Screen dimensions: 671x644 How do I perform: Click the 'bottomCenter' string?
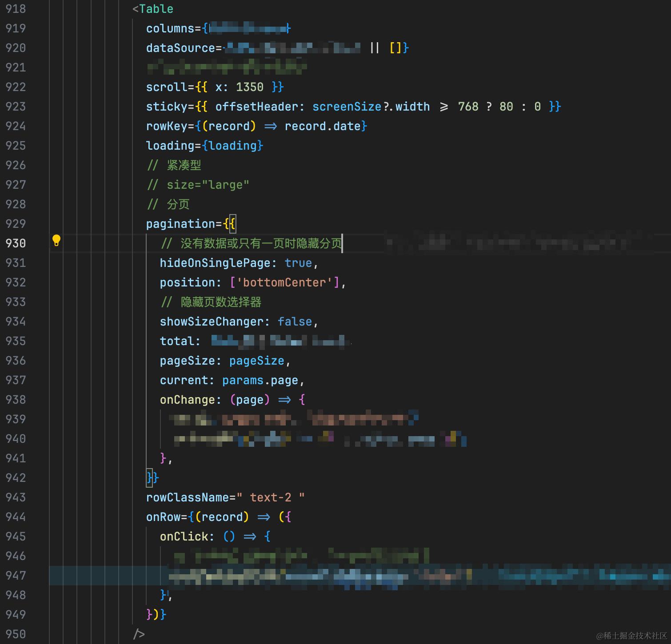(x=284, y=282)
